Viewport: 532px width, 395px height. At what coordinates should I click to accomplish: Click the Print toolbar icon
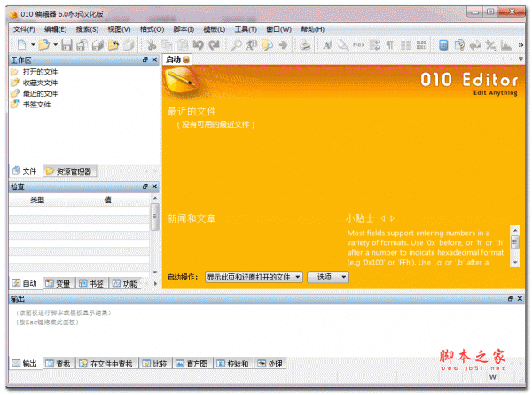305,45
